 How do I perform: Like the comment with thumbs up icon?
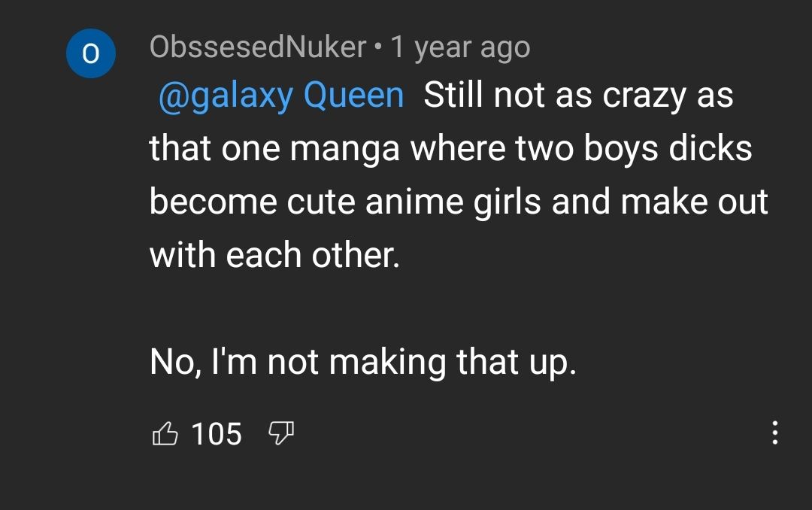coord(165,433)
